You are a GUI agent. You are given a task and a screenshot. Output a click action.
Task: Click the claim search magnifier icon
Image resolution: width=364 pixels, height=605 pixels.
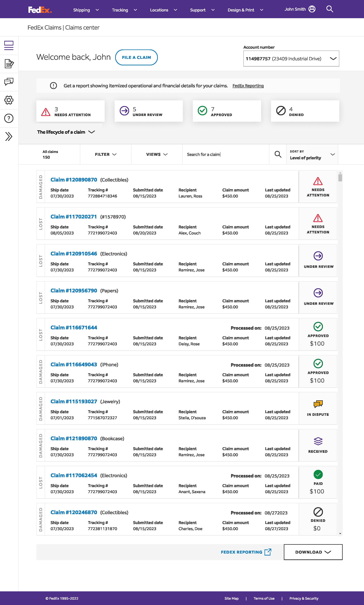click(278, 154)
